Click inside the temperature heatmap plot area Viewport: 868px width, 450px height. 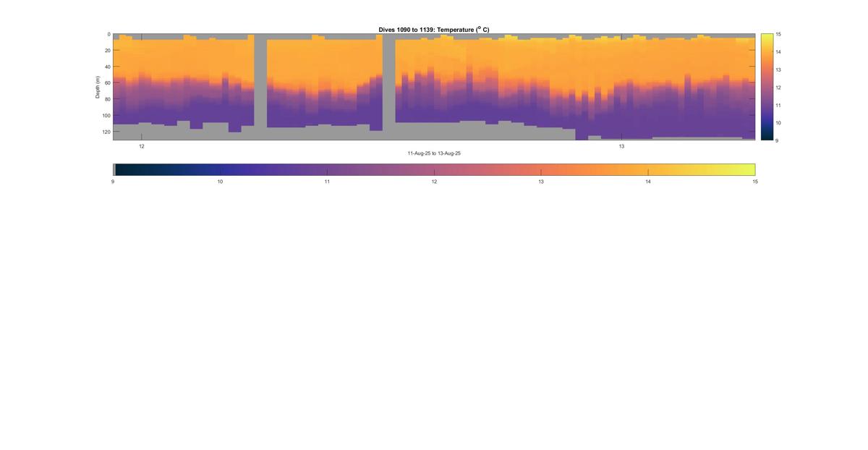[x=434, y=87]
